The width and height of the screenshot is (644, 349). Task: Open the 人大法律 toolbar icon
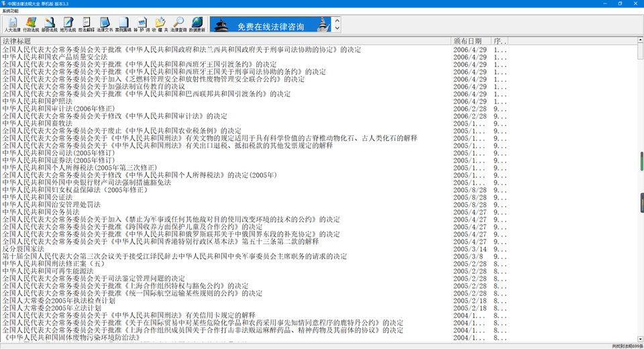pyautogui.click(x=13, y=25)
